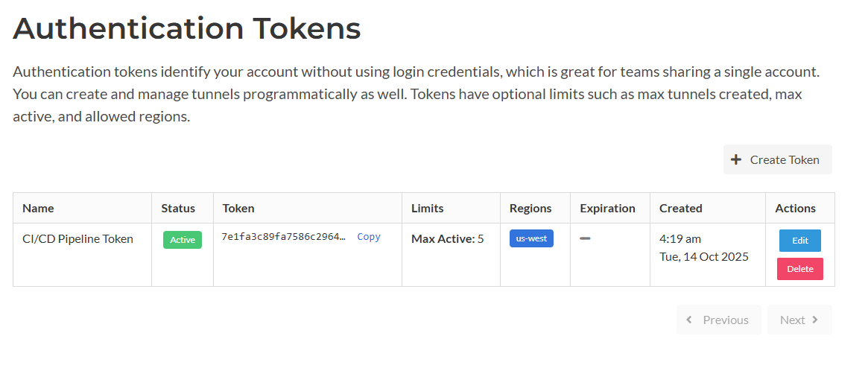This screenshot has height=371, width=868.
Task: Click the Max Active: 5 limit text
Action: pos(447,239)
